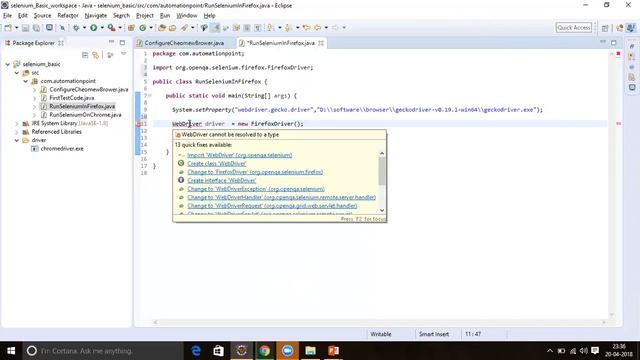Open the Refactor menu
This screenshot has width=640, height=360.
tap(68, 16)
